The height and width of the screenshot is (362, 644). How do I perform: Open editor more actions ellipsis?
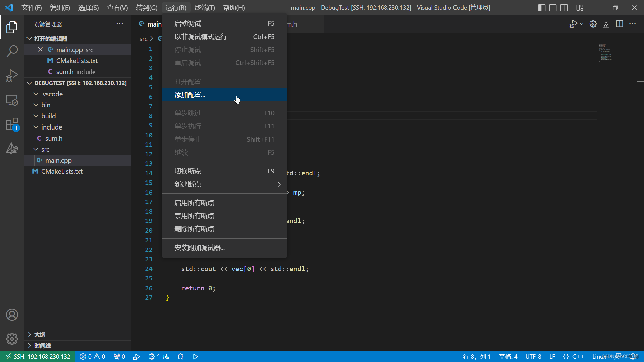point(633,24)
